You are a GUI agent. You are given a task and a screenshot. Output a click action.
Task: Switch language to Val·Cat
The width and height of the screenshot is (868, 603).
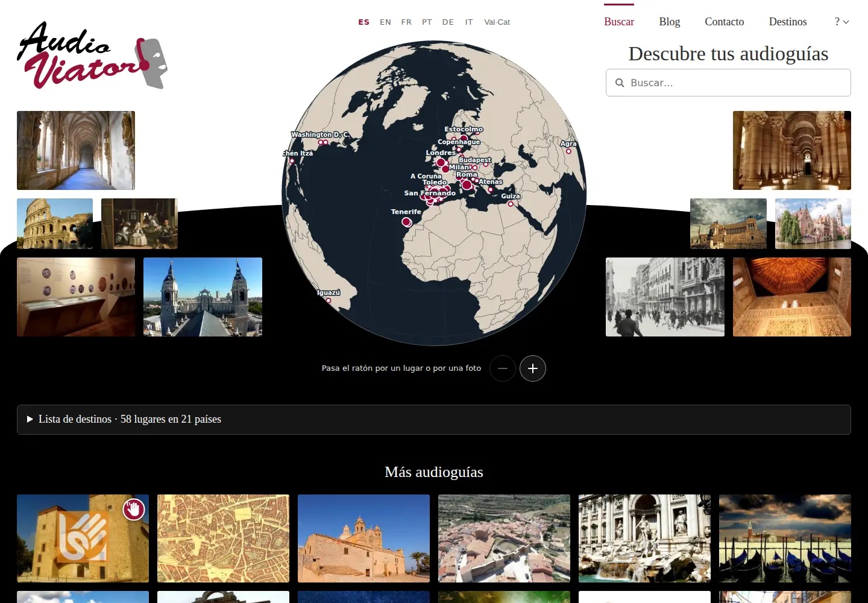pyautogui.click(x=497, y=22)
